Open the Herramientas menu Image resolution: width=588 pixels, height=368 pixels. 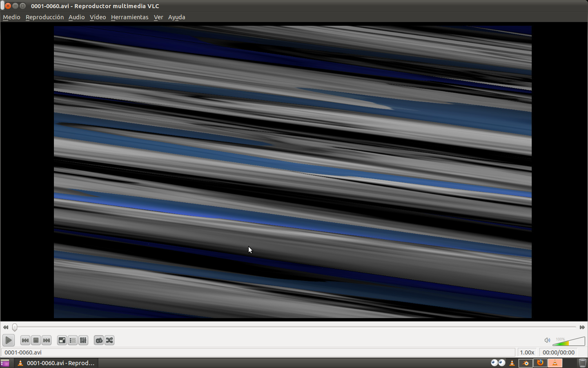click(129, 17)
